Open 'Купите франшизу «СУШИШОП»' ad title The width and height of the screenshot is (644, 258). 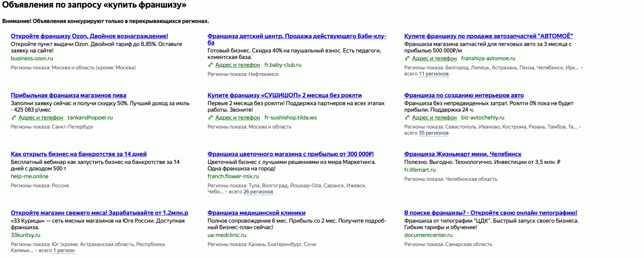pyautogui.click(x=284, y=95)
